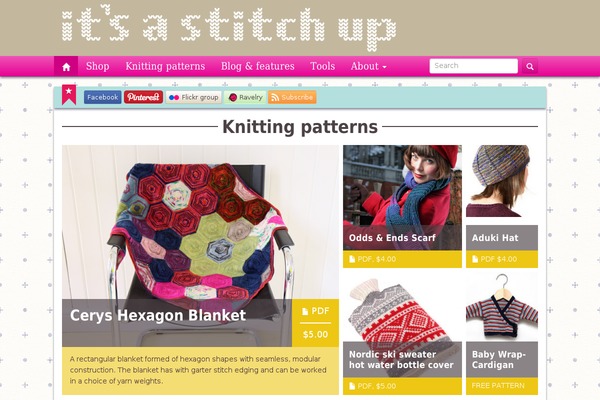Viewport: 600px width, 400px height.
Task: Open Cerys Hexagon Blanket pattern title
Action: click(158, 315)
